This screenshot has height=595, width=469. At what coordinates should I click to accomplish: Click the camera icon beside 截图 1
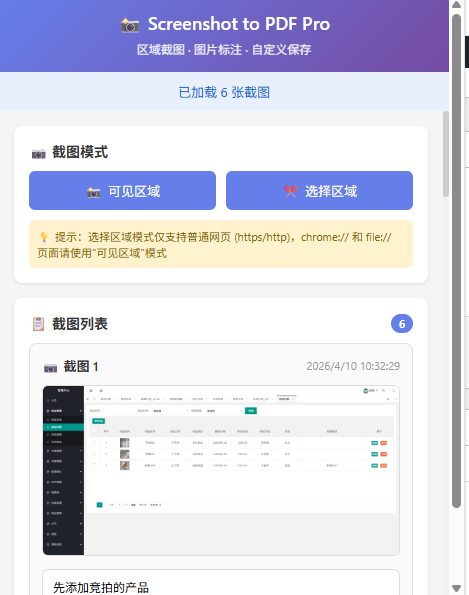pos(50,368)
